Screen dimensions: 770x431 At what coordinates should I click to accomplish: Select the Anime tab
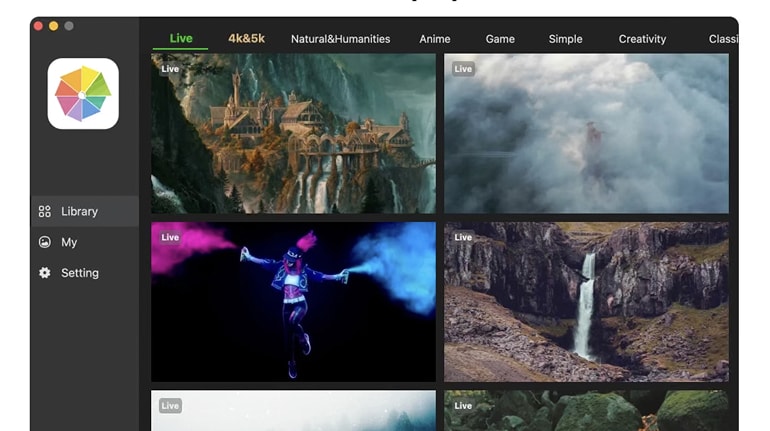pos(435,39)
